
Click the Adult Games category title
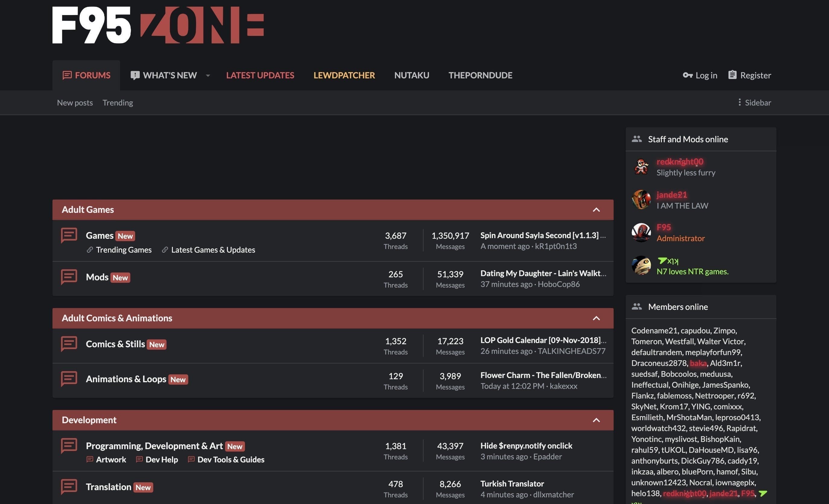coord(88,210)
